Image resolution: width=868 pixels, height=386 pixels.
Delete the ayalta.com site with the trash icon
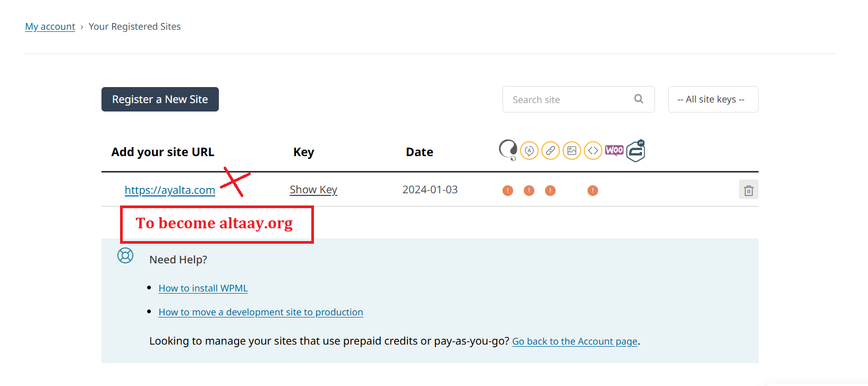pos(748,190)
